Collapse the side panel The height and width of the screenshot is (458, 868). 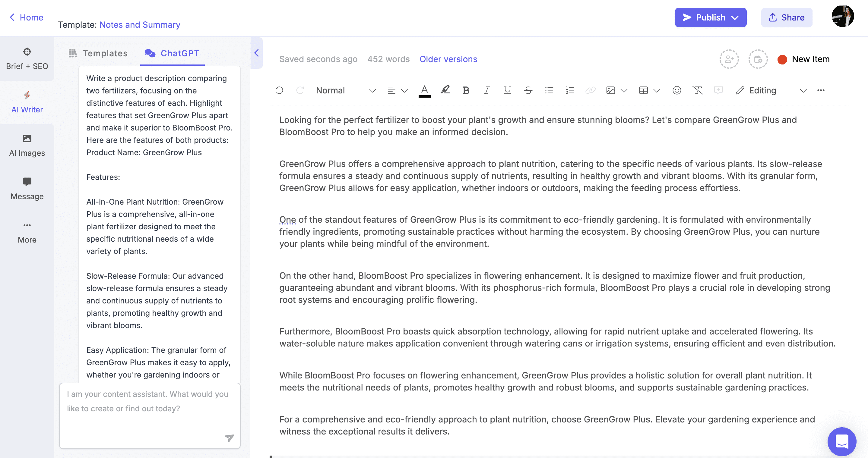tap(256, 53)
